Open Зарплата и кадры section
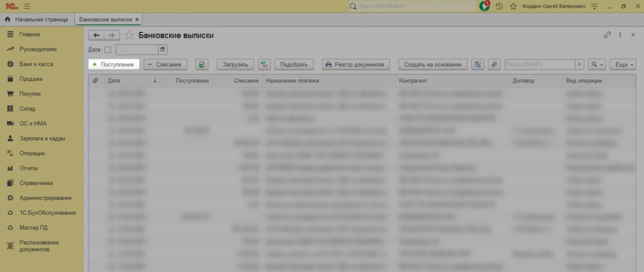Screen dimensions: 644x272 point(42,139)
